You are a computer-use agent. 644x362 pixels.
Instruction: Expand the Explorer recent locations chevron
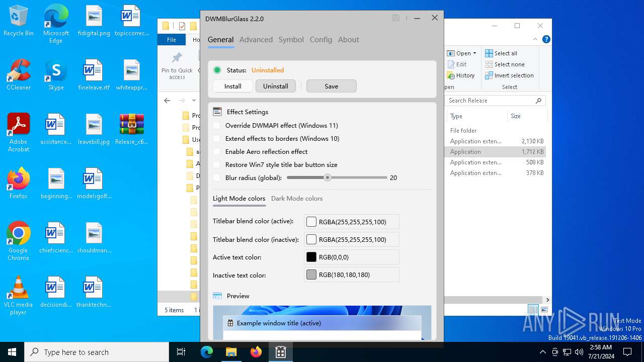tap(194, 101)
